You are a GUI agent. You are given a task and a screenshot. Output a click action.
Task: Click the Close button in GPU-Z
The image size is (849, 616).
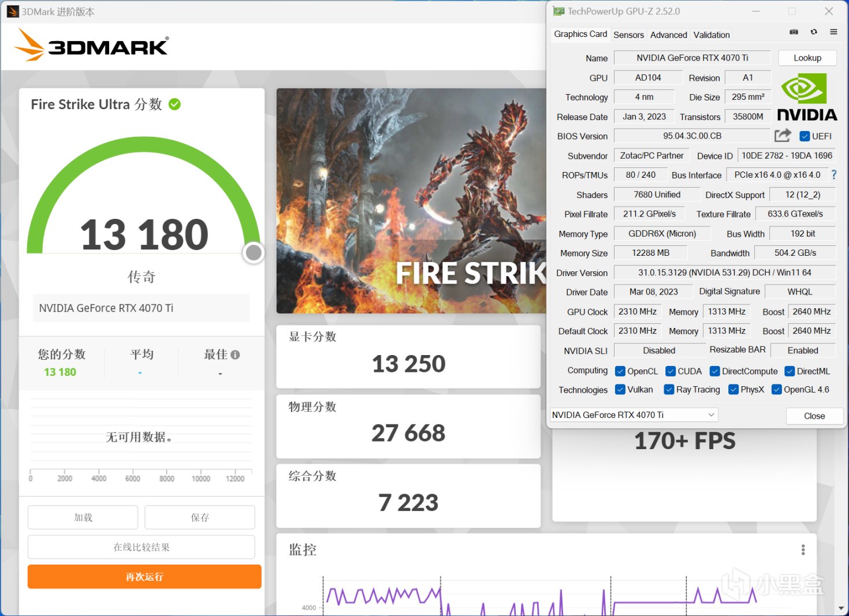click(x=814, y=416)
